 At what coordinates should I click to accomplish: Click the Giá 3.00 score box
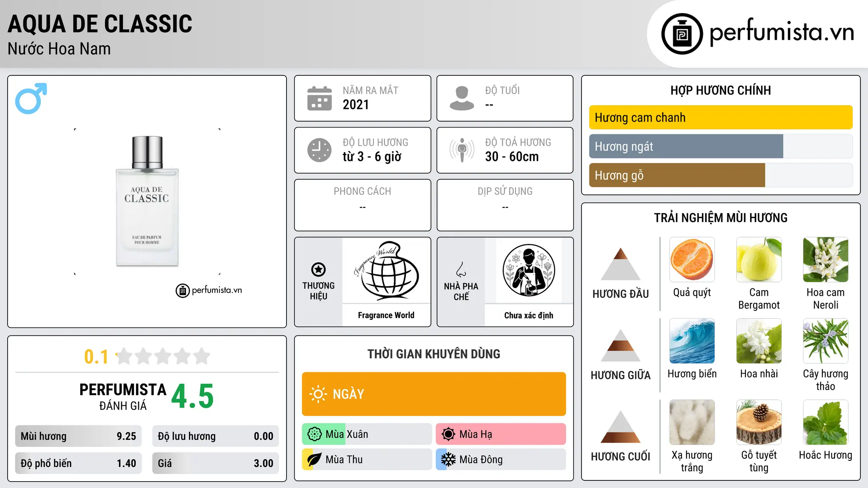pos(216,463)
